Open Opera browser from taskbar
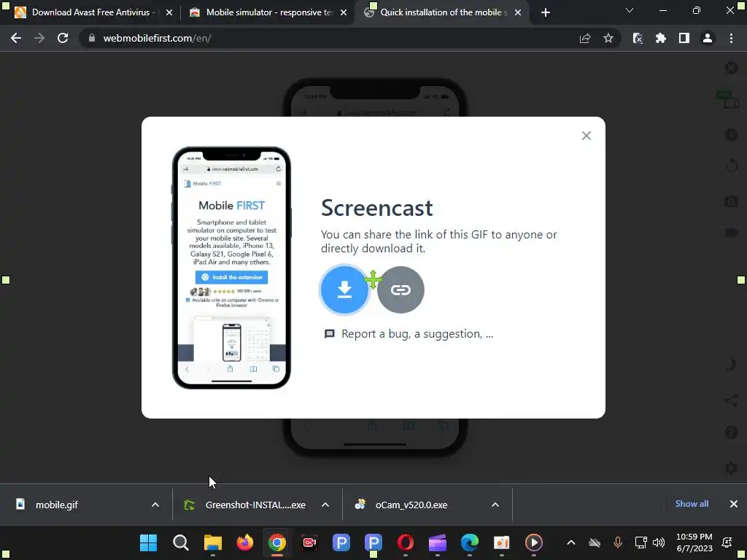This screenshot has height=560, width=747. pos(406,542)
